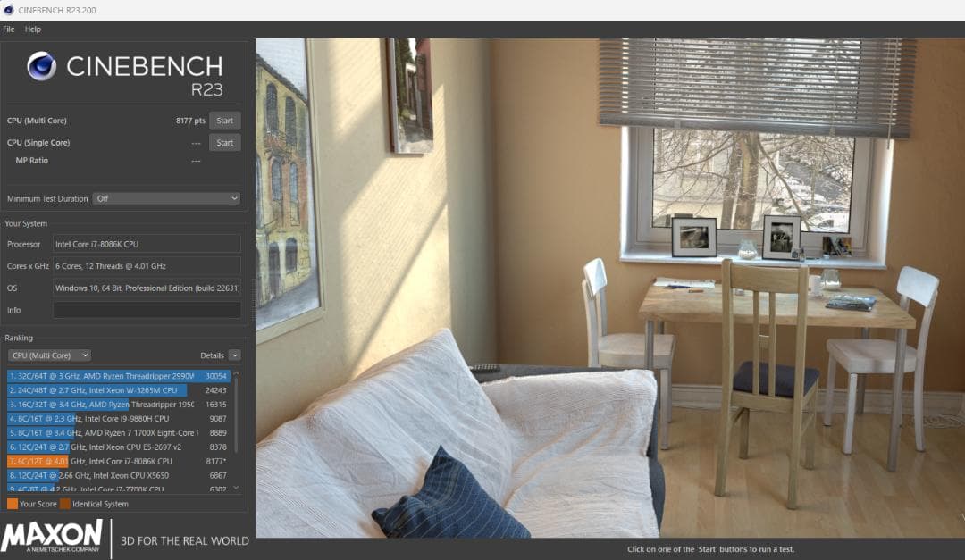
Task: Click the Processor name field
Action: click(x=147, y=244)
